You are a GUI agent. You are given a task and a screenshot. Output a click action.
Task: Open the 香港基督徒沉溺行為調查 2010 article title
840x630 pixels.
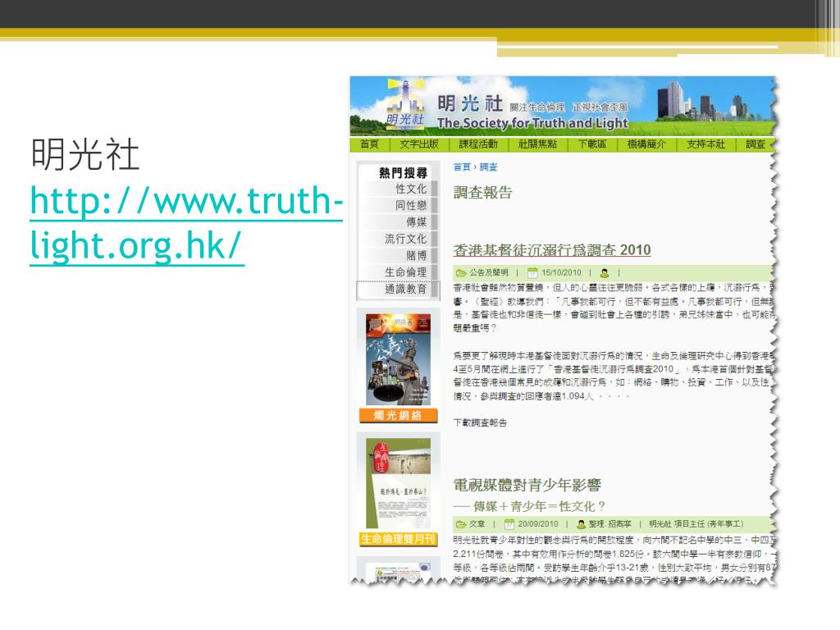pos(552,250)
